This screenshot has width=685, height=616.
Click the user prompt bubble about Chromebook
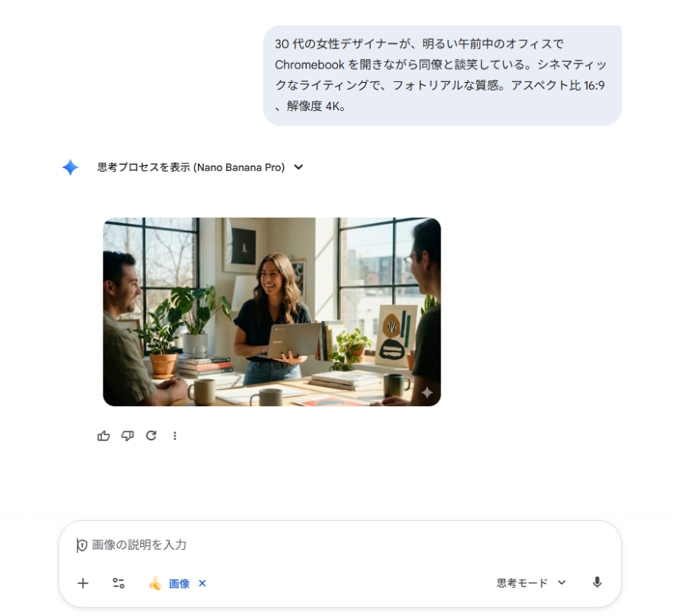coord(442,75)
